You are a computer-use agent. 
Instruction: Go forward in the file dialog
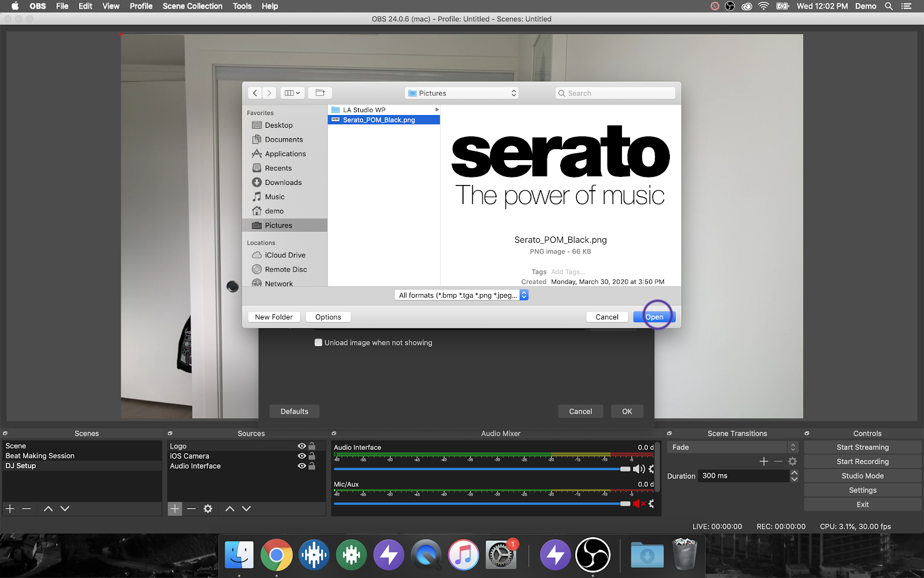click(x=269, y=93)
